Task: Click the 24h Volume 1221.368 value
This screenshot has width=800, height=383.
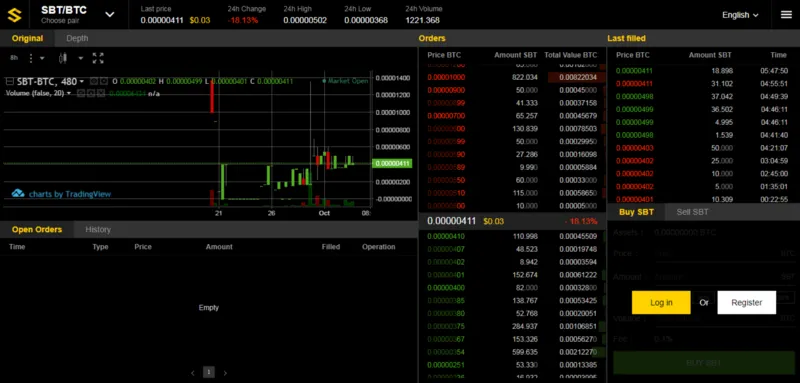Action: [x=422, y=20]
